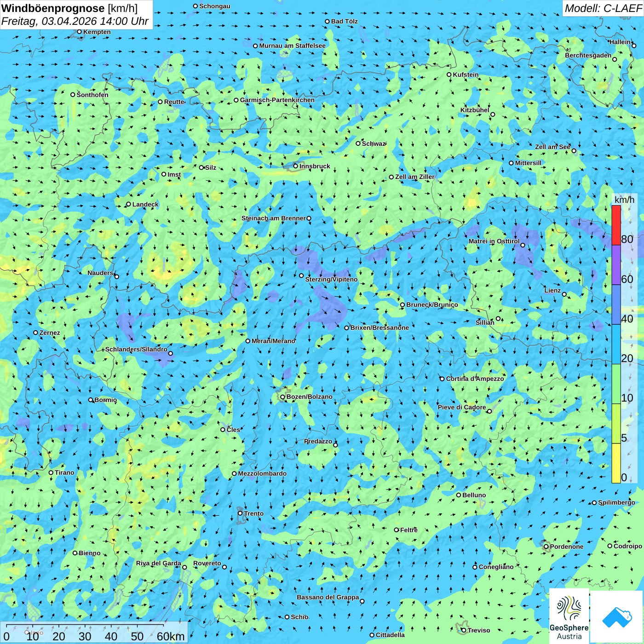Click the Steinach am Brenner label
Screen dimensions: 644x644
pyautogui.click(x=274, y=218)
